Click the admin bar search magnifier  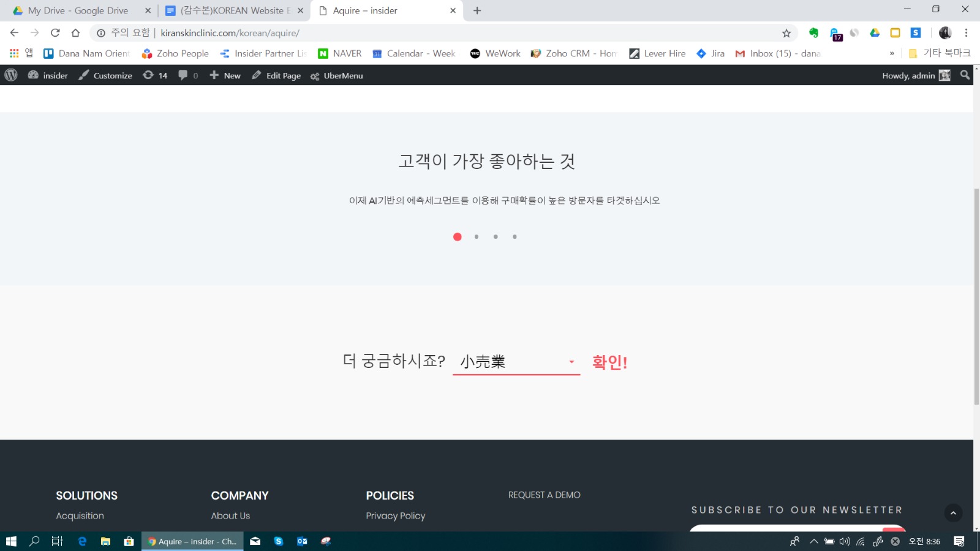tap(965, 75)
